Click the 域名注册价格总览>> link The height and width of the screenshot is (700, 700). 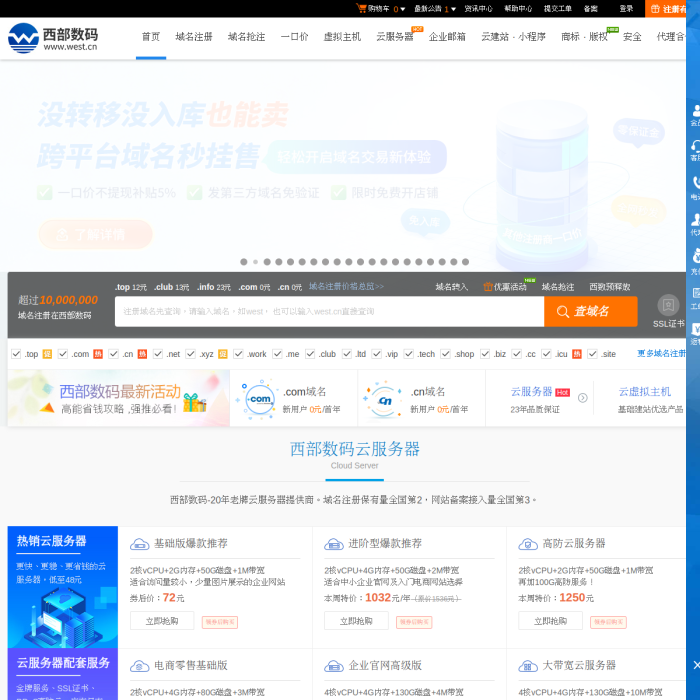coord(346,286)
